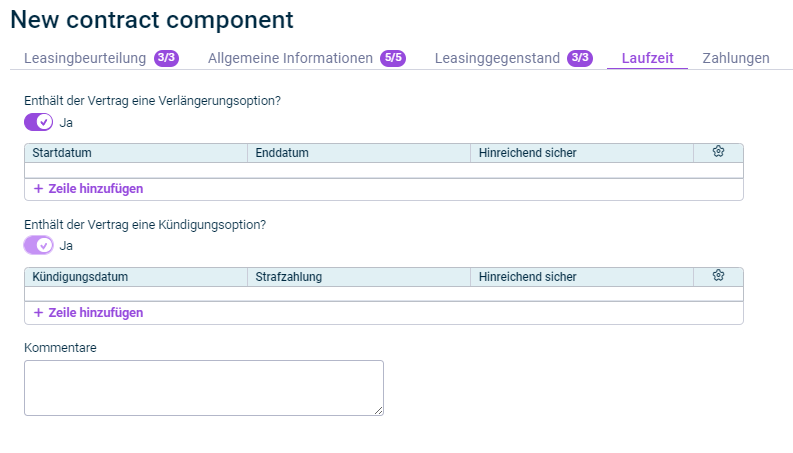Screen dimensions: 793x453
Task: Add a row to the Kündigungsoption table
Action: (x=89, y=312)
